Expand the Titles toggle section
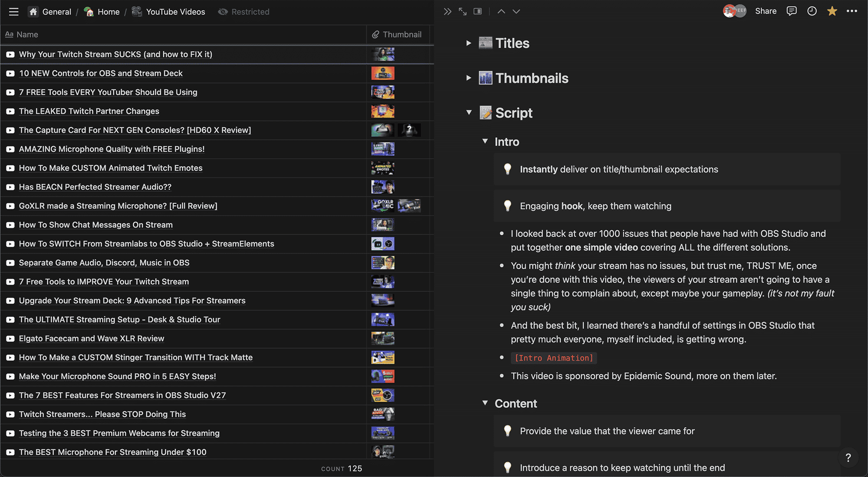The height and width of the screenshot is (477, 868). tap(469, 43)
